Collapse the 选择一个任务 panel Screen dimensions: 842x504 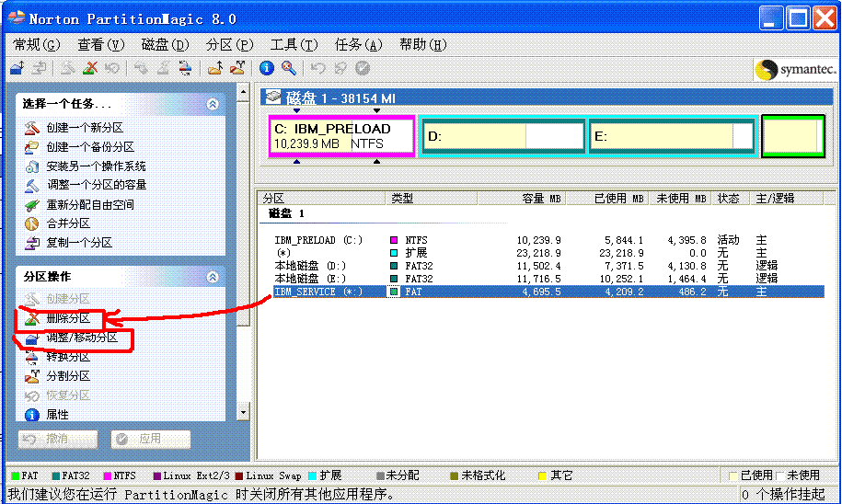(213, 104)
